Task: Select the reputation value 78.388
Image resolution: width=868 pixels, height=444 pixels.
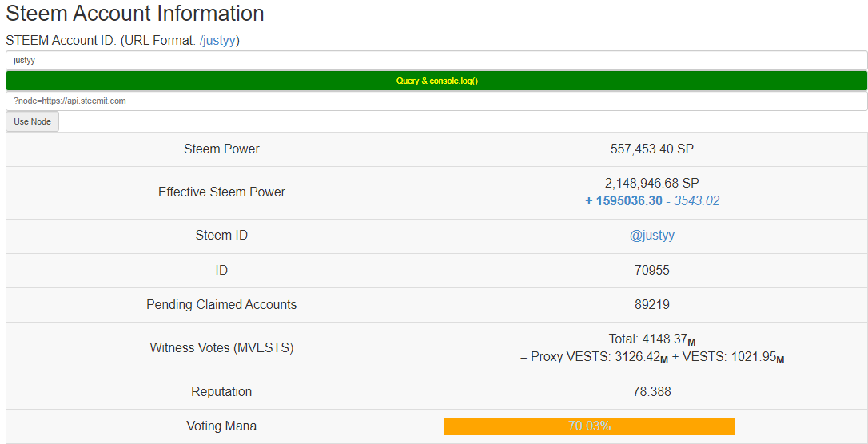Action: click(652, 392)
